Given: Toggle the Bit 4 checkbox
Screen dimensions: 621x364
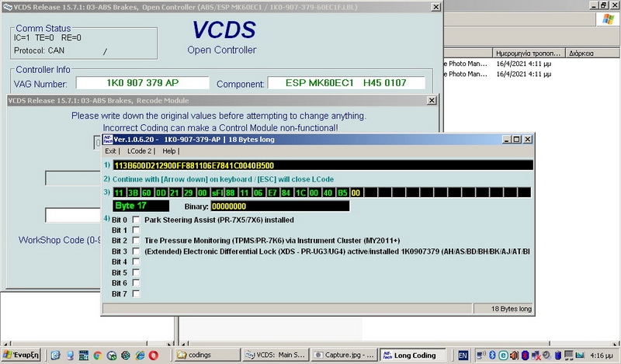Looking at the screenshot, I should 136,262.
